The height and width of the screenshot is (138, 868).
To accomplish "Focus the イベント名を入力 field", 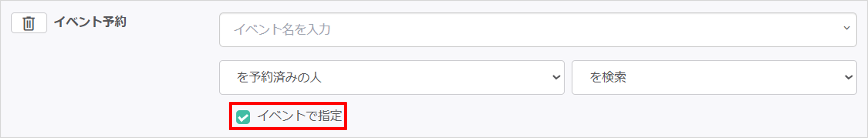I will click(x=537, y=30).
